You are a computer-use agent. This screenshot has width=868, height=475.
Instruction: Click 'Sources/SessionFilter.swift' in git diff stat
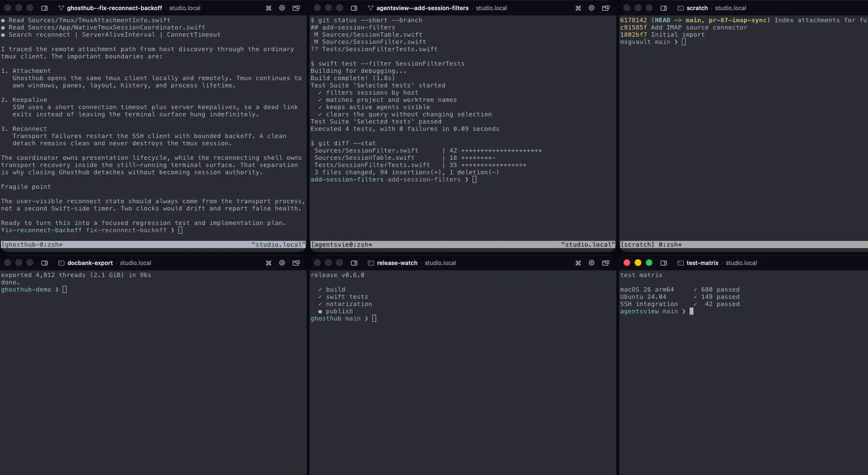tap(366, 151)
